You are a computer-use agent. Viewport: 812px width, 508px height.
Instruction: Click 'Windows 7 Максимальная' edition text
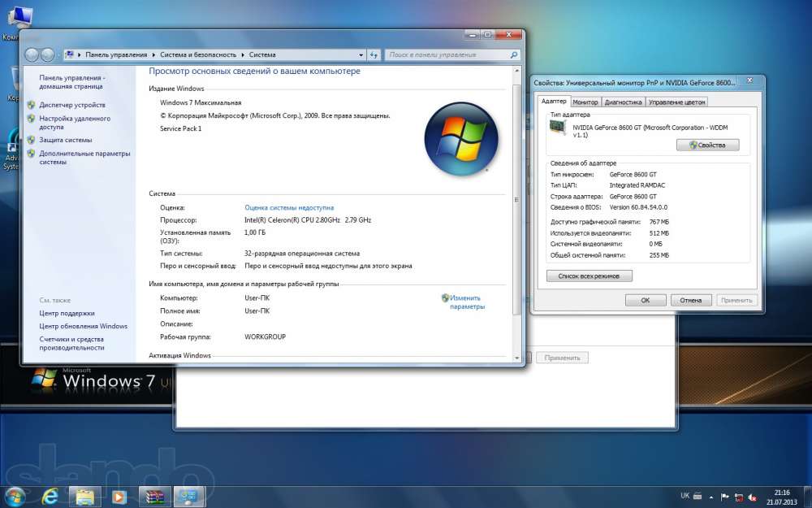[201, 102]
